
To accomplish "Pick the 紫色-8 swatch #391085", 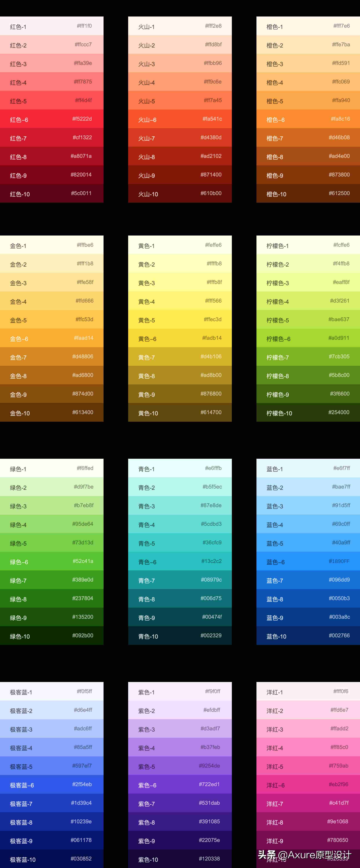I will pyautogui.click(x=180, y=822).
